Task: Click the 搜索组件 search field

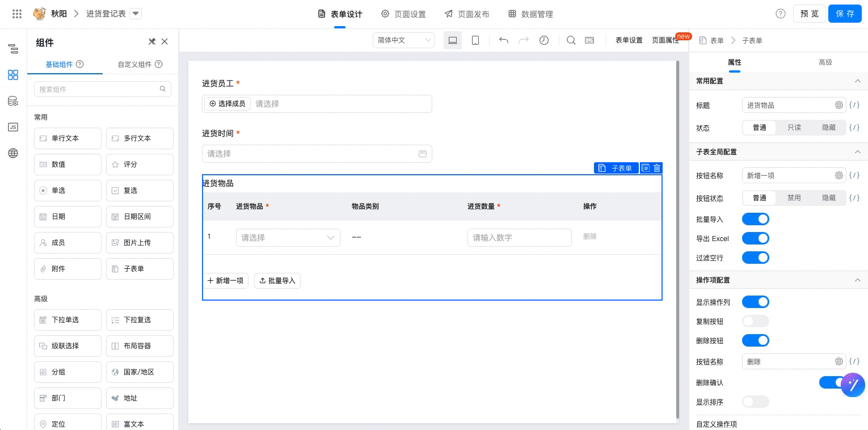Action: (103, 89)
